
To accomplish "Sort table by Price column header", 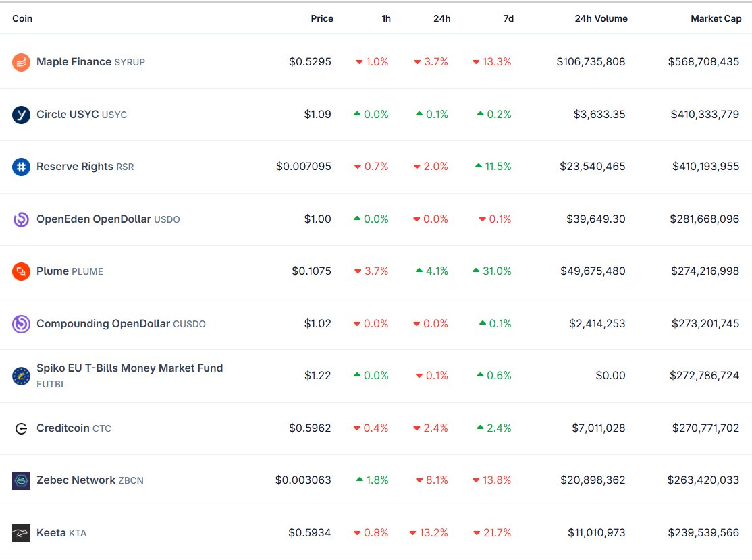I will pyautogui.click(x=322, y=18).
